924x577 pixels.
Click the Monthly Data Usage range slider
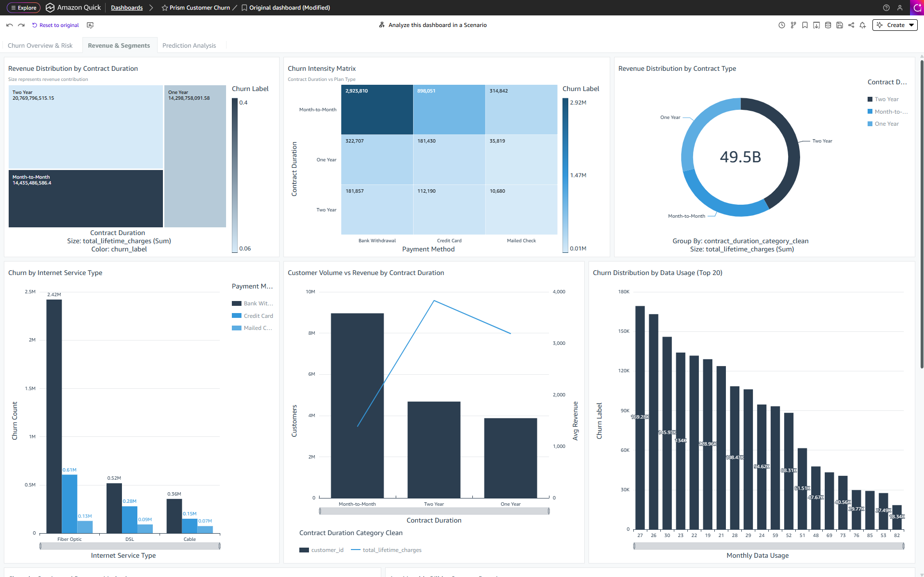click(x=768, y=546)
